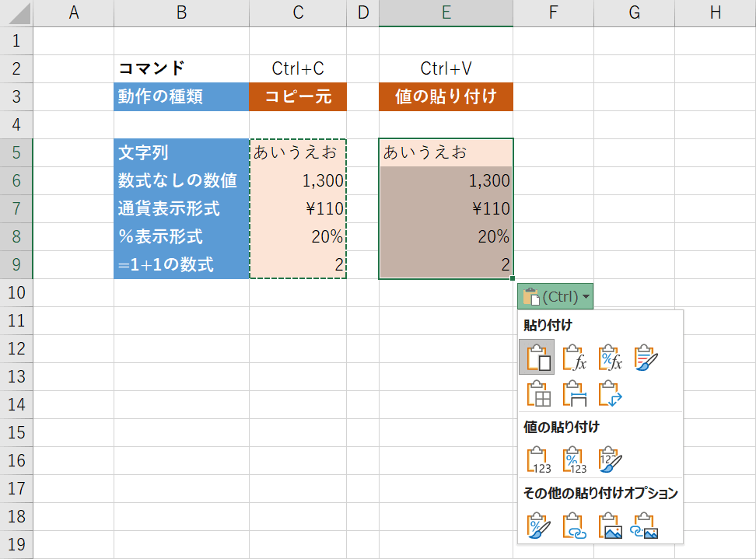
Task: Select the row 9 header
Action: click(x=14, y=264)
